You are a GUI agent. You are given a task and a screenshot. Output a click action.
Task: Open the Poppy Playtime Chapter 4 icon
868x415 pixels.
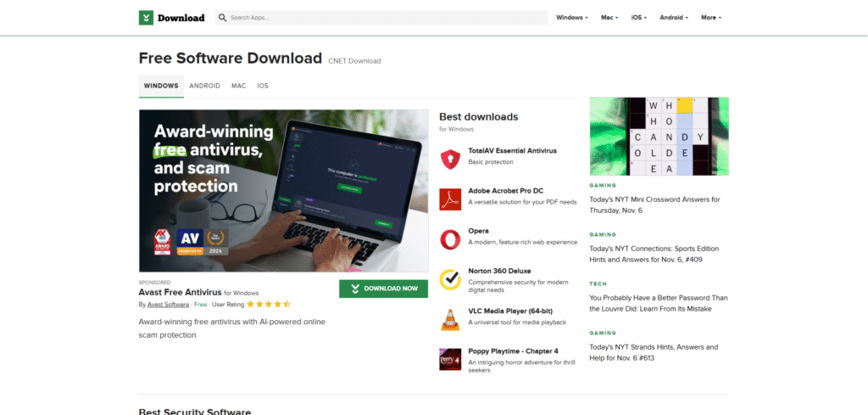click(450, 360)
